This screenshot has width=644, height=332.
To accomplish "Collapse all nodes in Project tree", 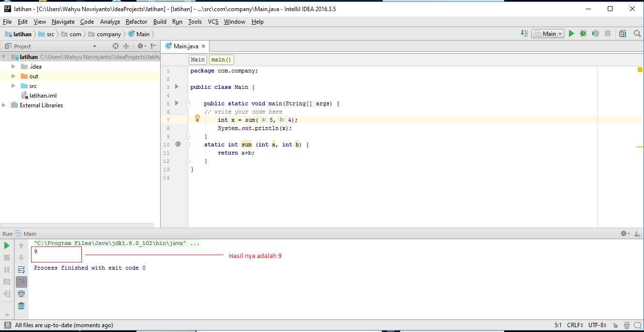I will [125, 46].
